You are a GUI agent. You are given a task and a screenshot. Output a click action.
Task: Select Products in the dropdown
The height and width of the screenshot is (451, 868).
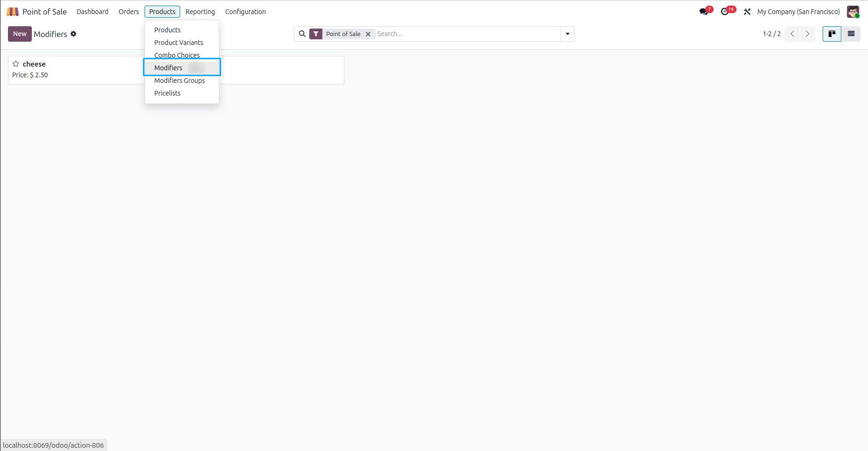pyautogui.click(x=182, y=30)
